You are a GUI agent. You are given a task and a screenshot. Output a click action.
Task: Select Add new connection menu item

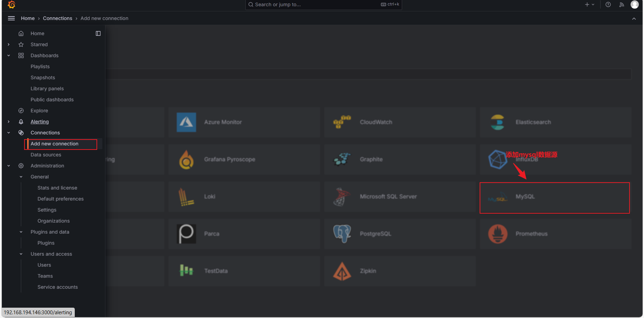click(x=54, y=144)
